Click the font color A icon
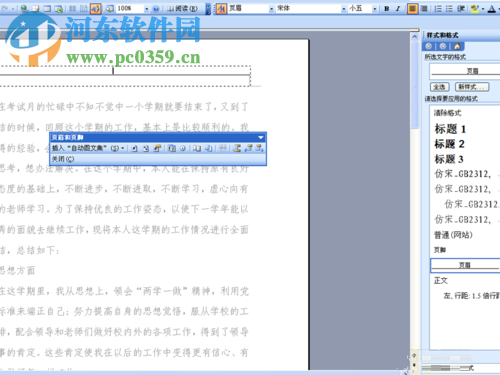 click(x=491, y=9)
